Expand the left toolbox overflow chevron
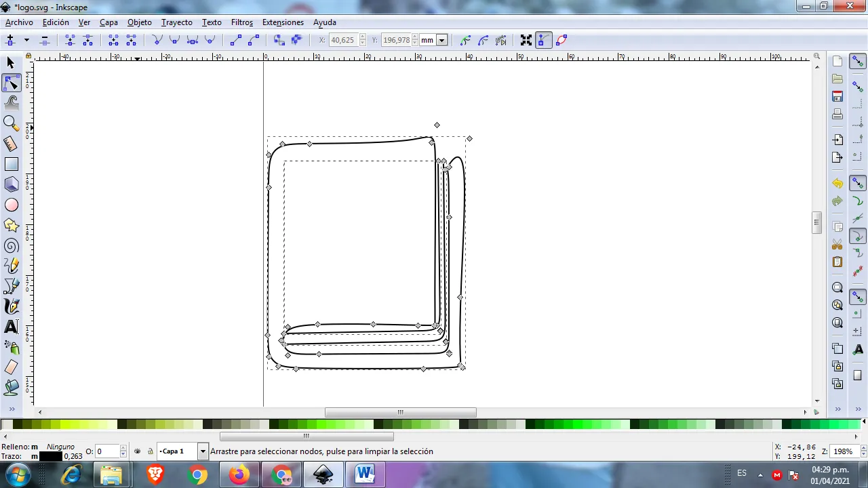Screen dimensions: 868x488 (x=11, y=409)
